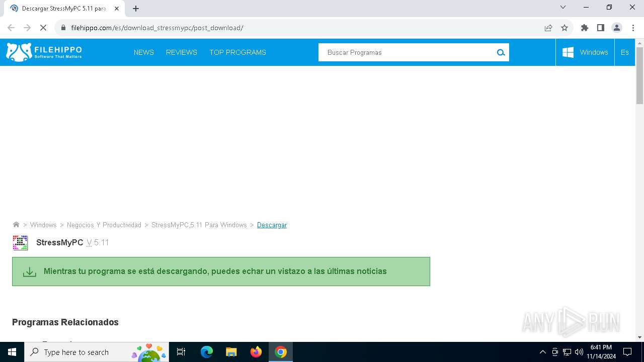Click the Descargar breadcrumb link
644x362 pixels.
point(272,225)
